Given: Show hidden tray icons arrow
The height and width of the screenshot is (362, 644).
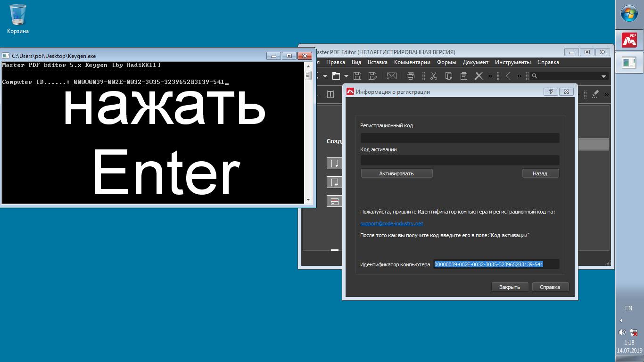Looking at the screenshot, I should pyautogui.click(x=621, y=321).
